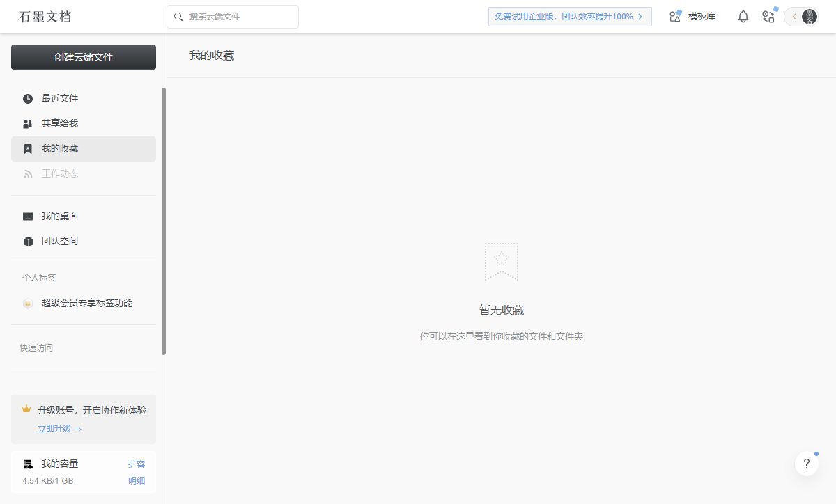Open 我的桌面
This screenshot has height=504, width=836.
pos(84,216)
